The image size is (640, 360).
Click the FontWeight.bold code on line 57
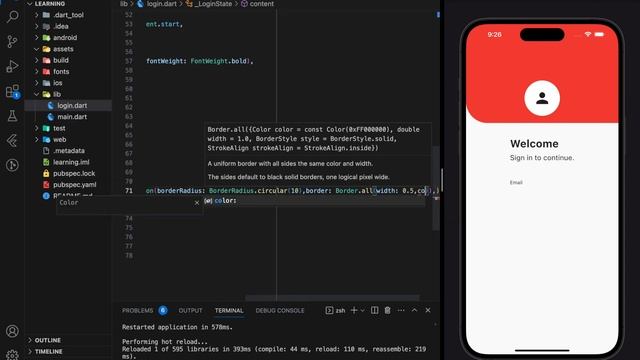click(219, 61)
